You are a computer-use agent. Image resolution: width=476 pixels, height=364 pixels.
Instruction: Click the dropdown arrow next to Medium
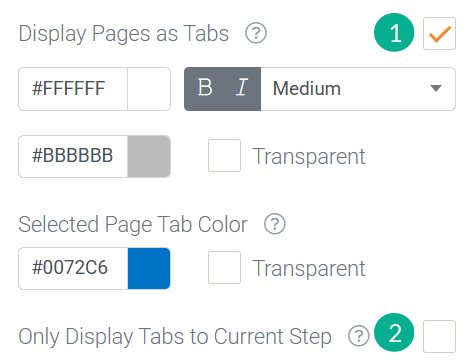(436, 88)
